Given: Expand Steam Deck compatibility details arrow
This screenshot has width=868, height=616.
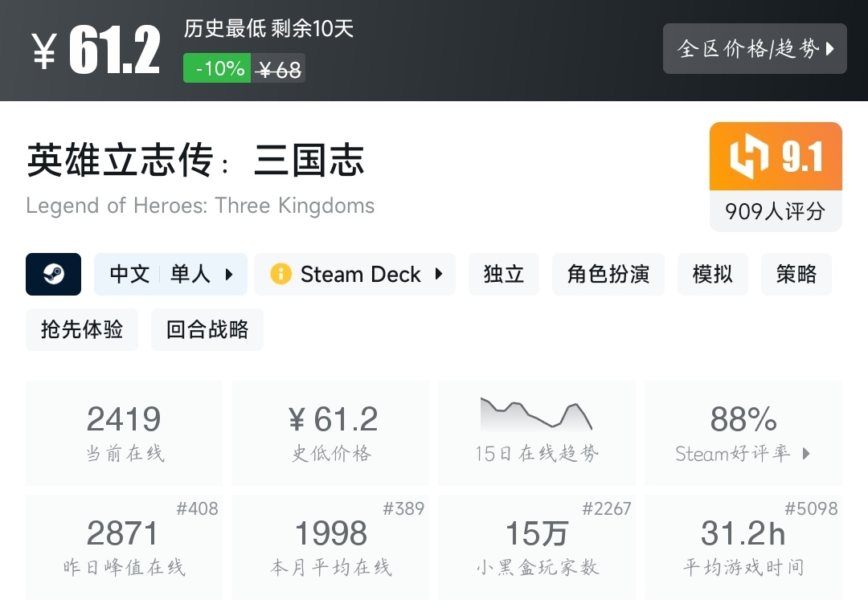Looking at the screenshot, I should pyautogui.click(x=439, y=274).
